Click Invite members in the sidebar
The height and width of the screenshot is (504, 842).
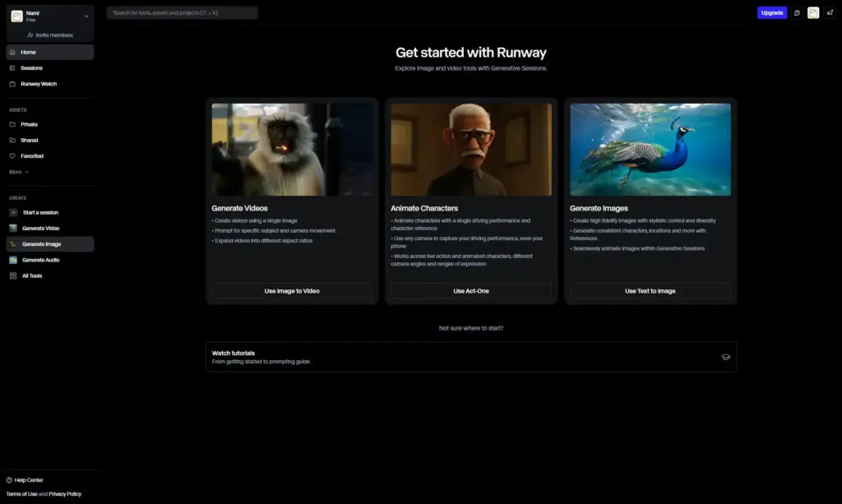(50, 35)
